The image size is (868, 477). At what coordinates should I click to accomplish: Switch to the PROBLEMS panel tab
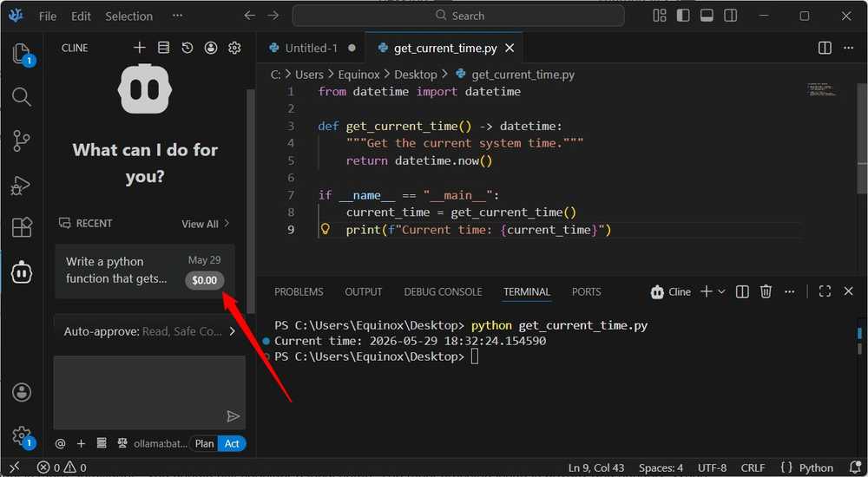click(299, 291)
